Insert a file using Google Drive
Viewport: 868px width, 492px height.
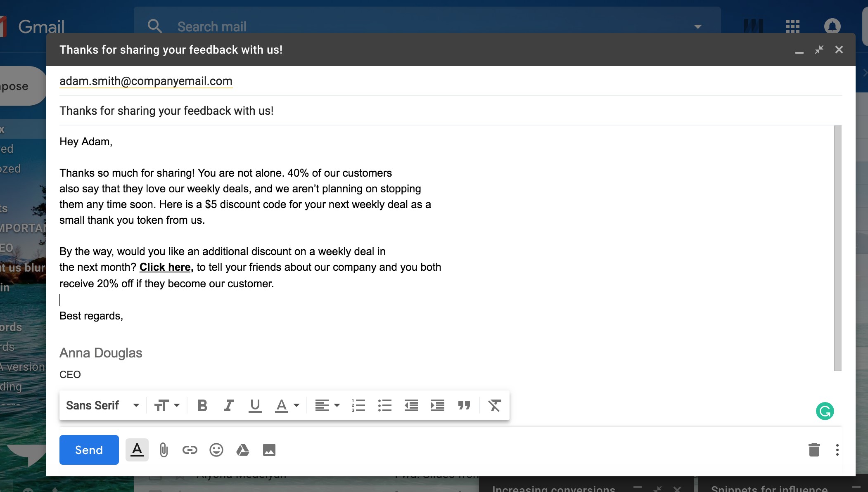[242, 450]
